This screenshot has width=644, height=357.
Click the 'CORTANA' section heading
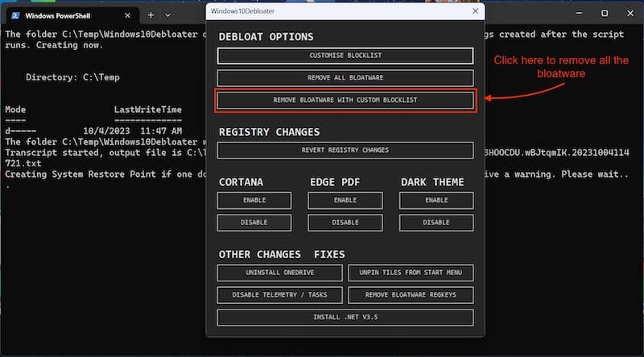(x=241, y=183)
